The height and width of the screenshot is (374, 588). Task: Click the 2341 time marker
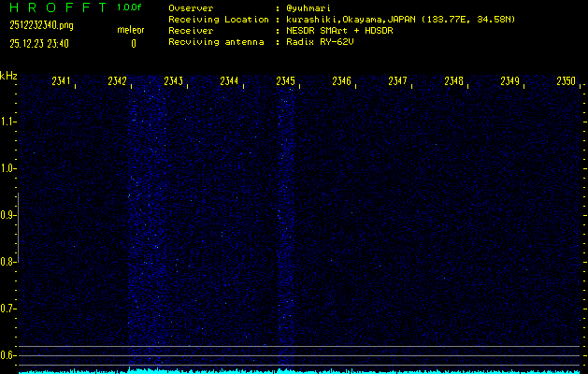coord(61,81)
